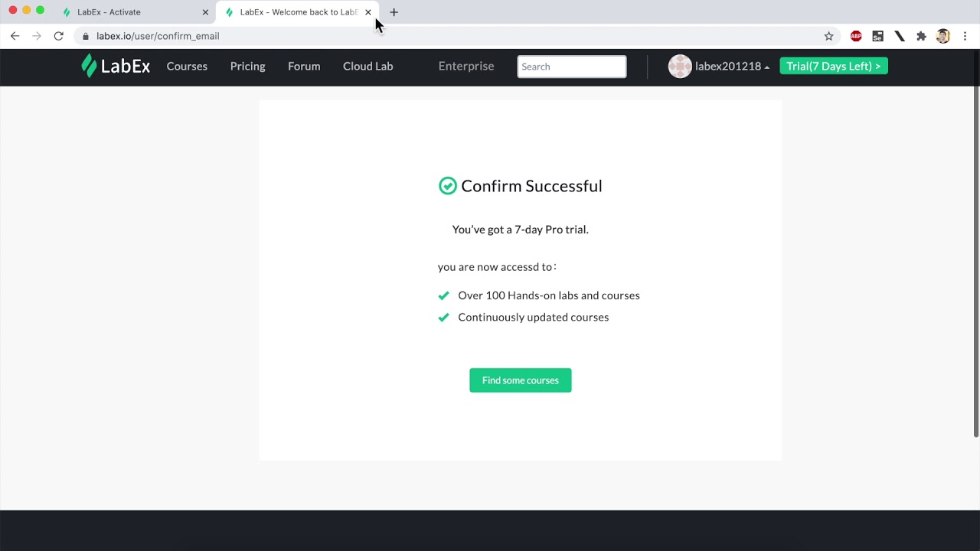This screenshot has height=551, width=980.
Task: Open the Selenium extension icon
Action: click(x=877, y=36)
